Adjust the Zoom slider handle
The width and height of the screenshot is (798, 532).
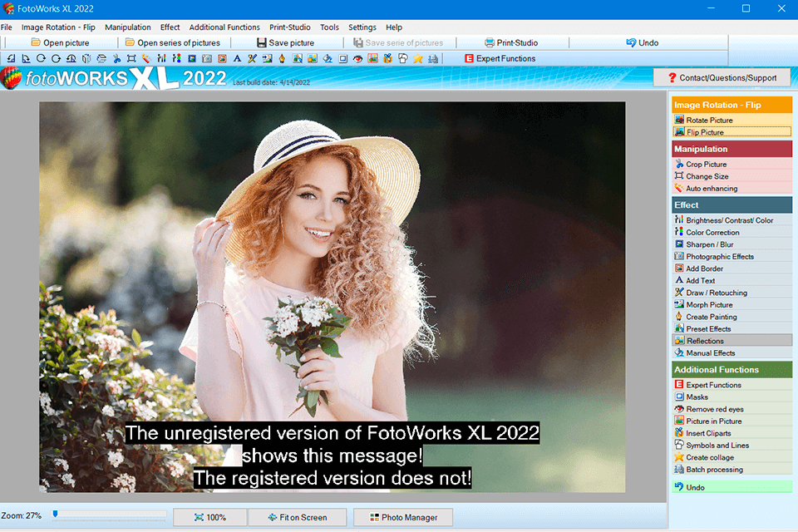pos(55,515)
